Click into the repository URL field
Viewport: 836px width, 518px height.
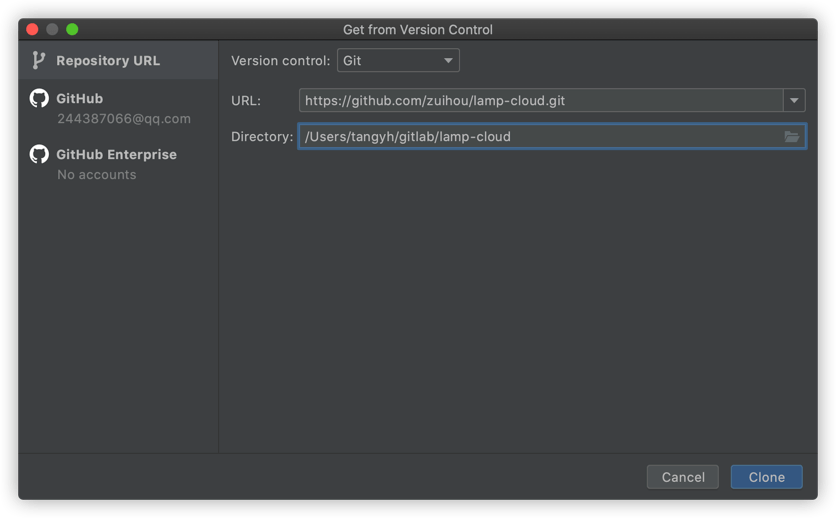[x=540, y=100]
